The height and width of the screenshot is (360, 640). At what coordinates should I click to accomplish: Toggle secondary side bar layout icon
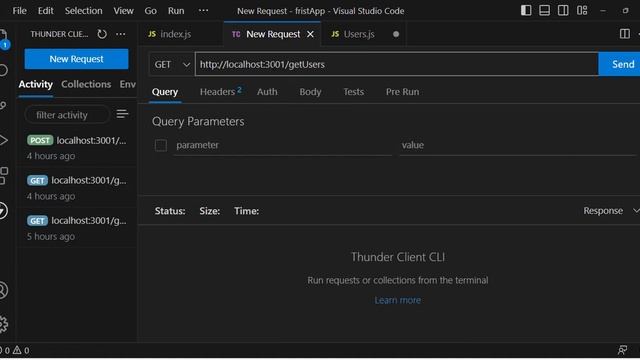(x=563, y=10)
